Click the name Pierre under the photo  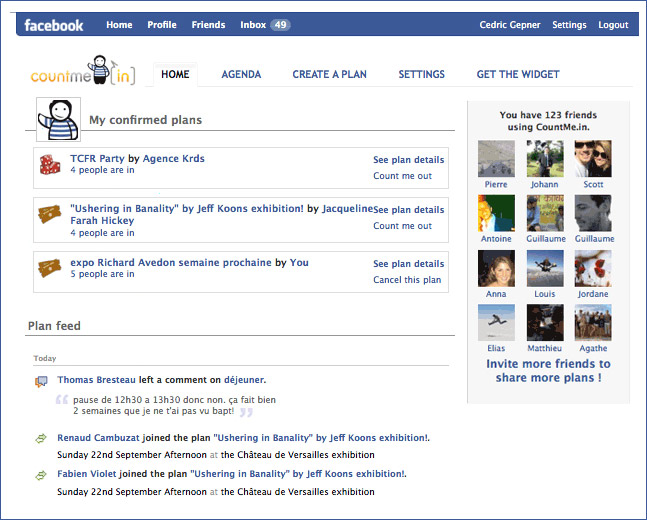496,184
